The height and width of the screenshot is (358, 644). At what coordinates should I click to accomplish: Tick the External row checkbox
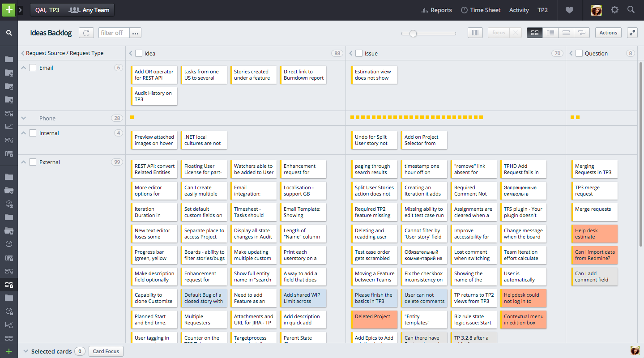point(33,162)
